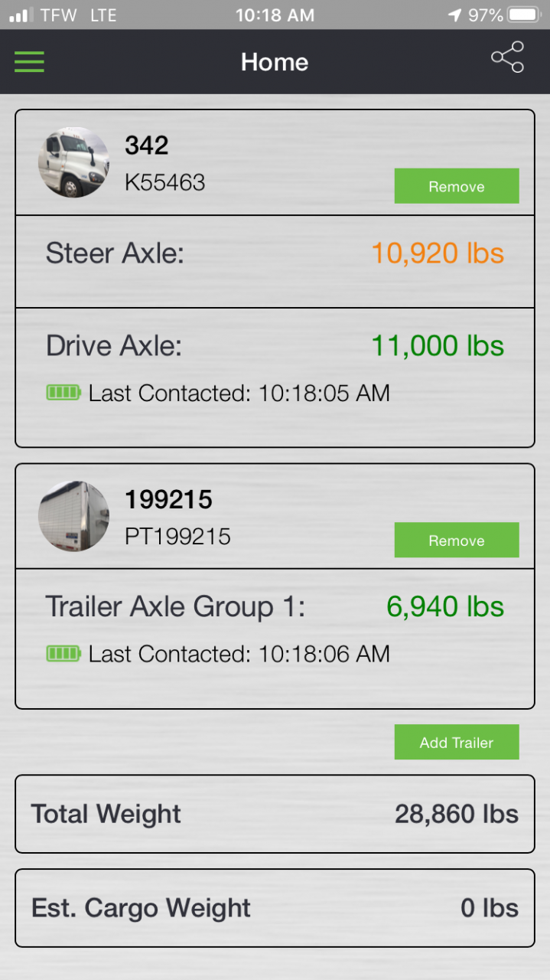Select the Drive Axle weight row
550x980 pixels.
coord(275,346)
